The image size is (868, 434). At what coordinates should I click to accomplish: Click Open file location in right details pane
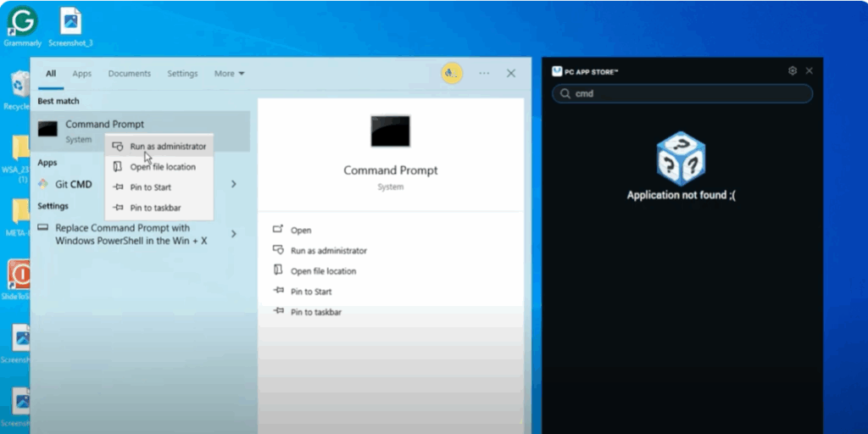323,271
